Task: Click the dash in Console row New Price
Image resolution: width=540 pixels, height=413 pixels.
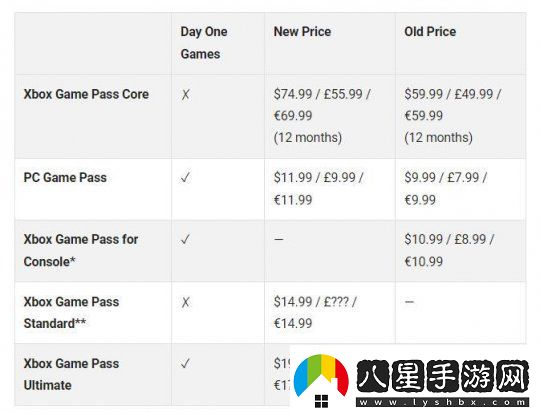Action: coord(279,239)
